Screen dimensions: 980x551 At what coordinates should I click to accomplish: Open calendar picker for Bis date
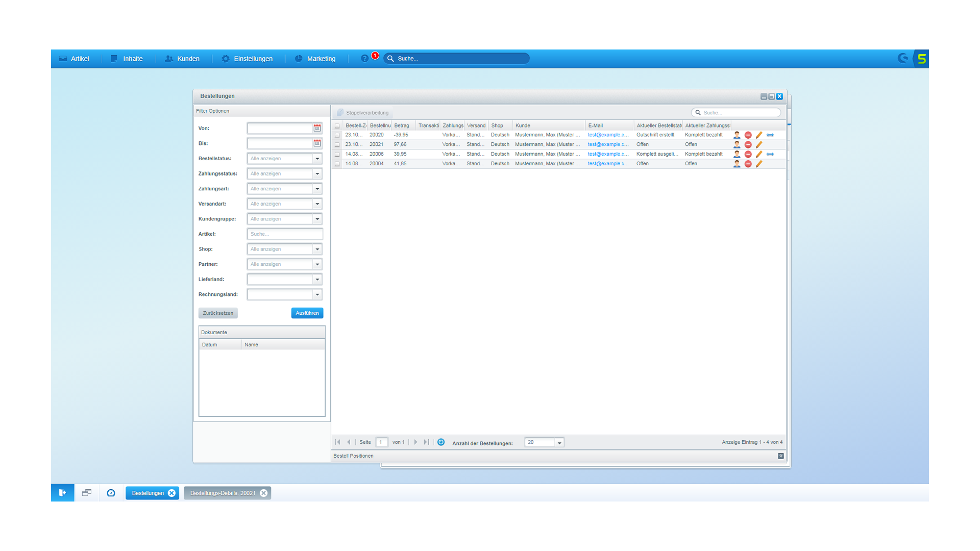(317, 143)
